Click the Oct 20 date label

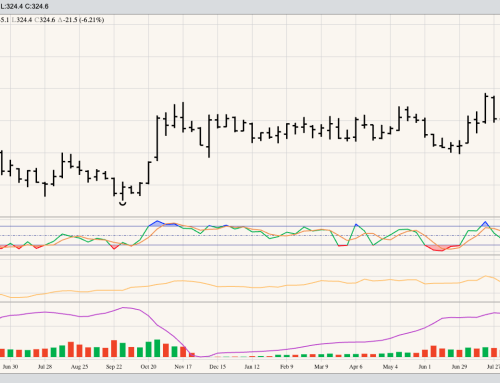(x=148, y=367)
